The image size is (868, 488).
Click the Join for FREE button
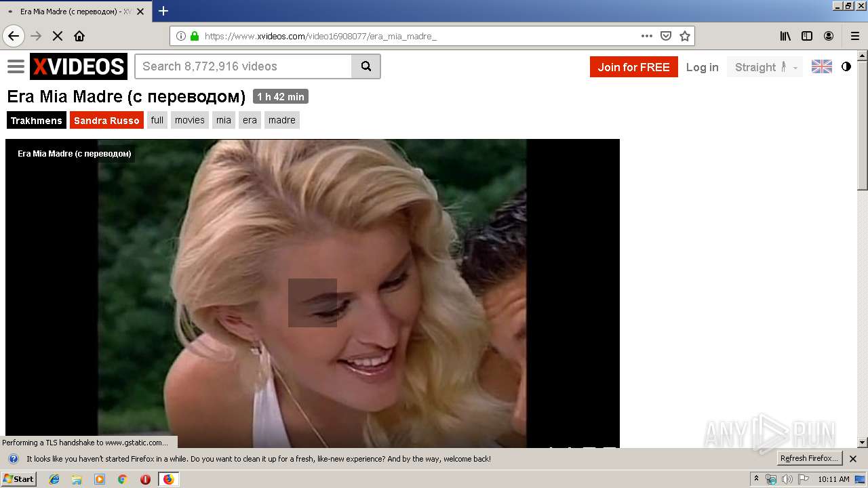[633, 67]
